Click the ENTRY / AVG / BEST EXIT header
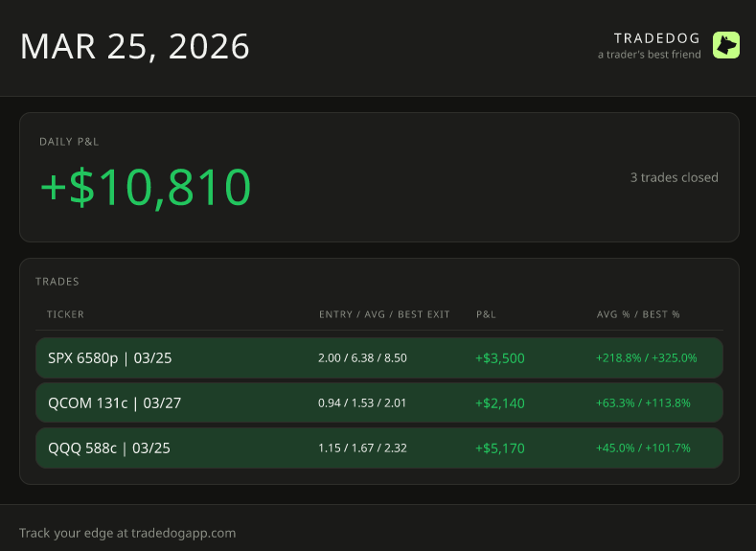This screenshot has width=756, height=551. [x=384, y=314]
